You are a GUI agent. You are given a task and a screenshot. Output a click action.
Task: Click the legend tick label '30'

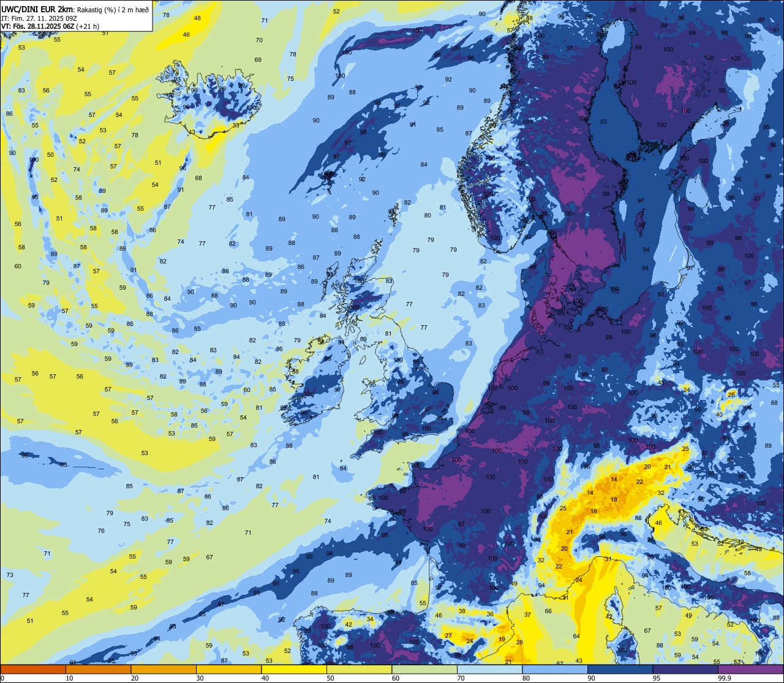200,678
